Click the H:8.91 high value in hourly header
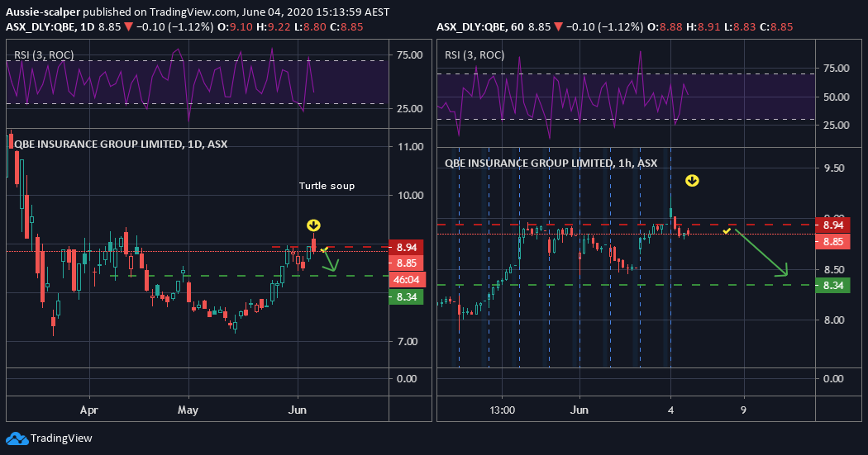 [703, 26]
